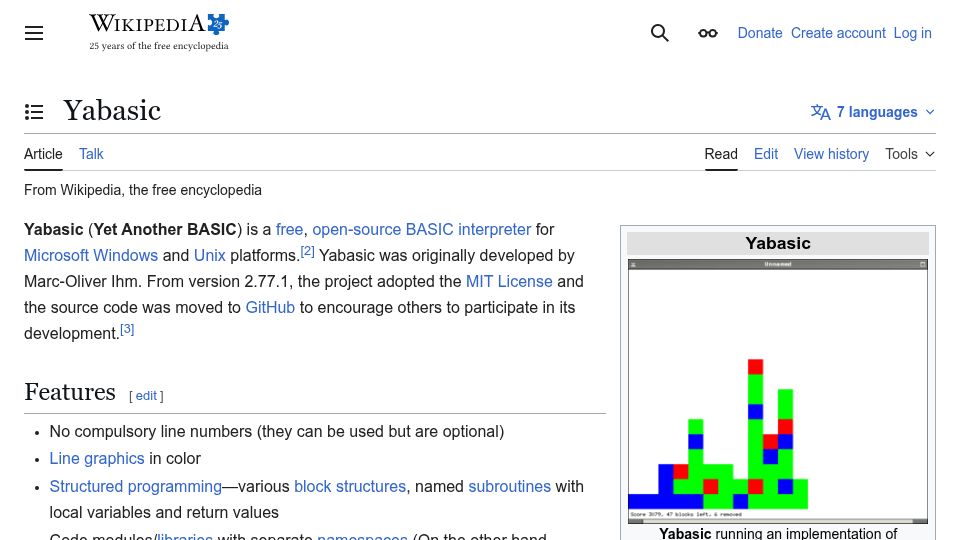Click the Yabasic infobox title
Viewport: 960px width, 540px height.
[x=778, y=243]
